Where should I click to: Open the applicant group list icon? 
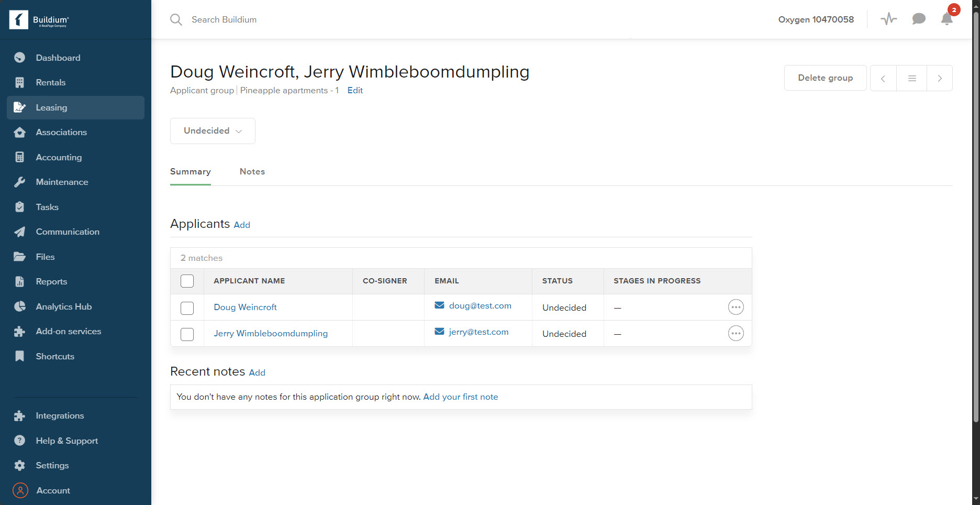912,78
